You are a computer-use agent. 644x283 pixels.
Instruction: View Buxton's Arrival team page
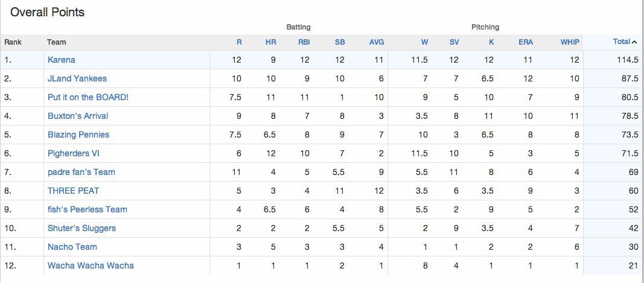(x=78, y=116)
